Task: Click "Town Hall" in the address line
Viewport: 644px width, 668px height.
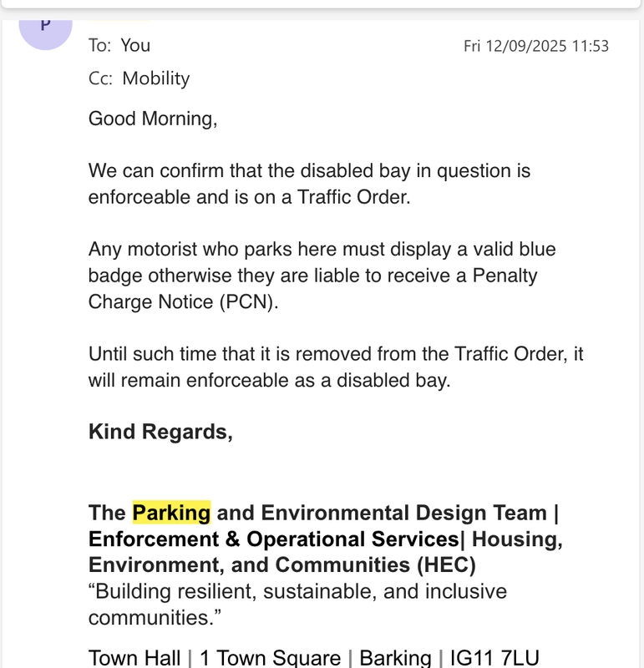Action: point(134,658)
